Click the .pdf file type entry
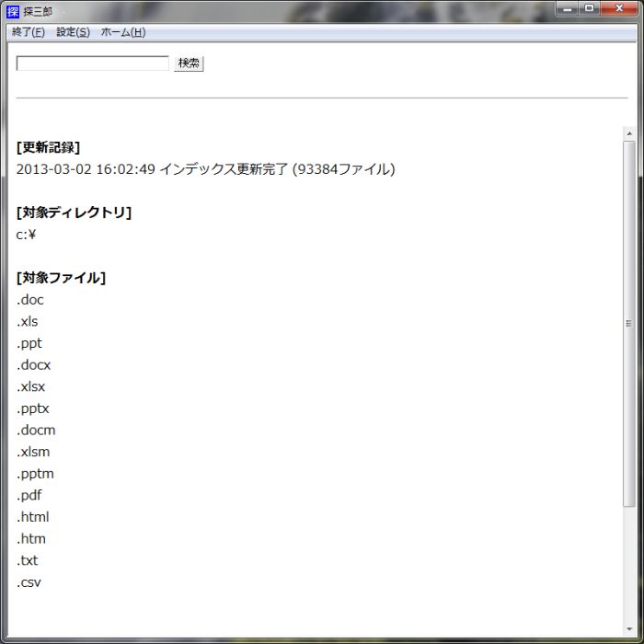 click(29, 495)
